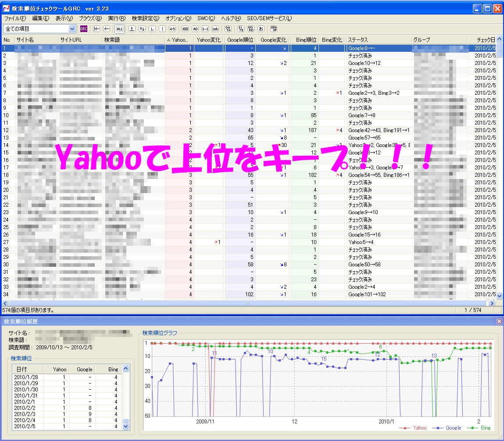
Task: Click the '574個の項目があります。' status text
Action: tap(28, 310)
